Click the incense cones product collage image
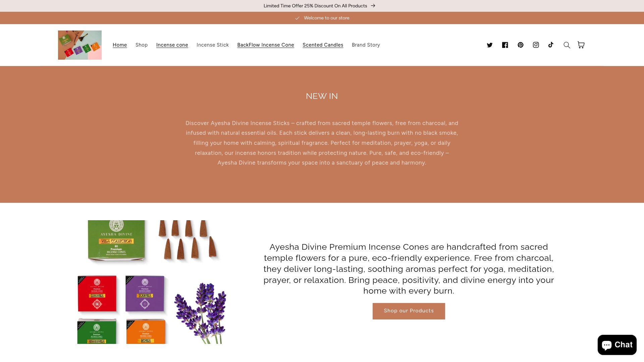The image size is (644, 362). click(x=152, y=282)
